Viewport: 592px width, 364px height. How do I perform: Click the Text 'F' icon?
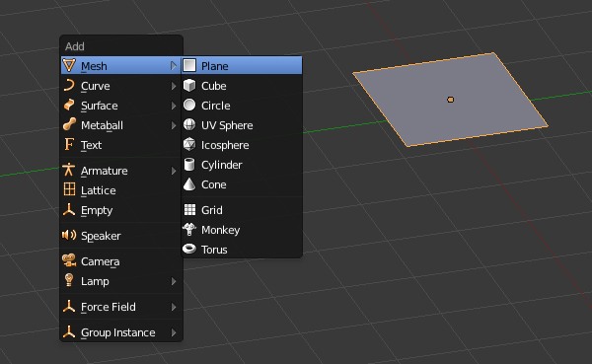pyautogui.click(x=69, y=144)
